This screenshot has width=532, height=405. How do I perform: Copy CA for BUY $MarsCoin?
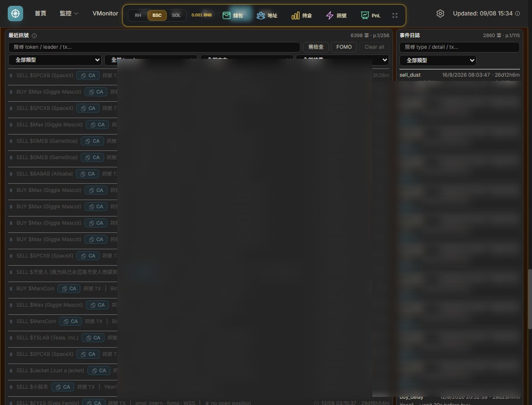coord(69,289)
